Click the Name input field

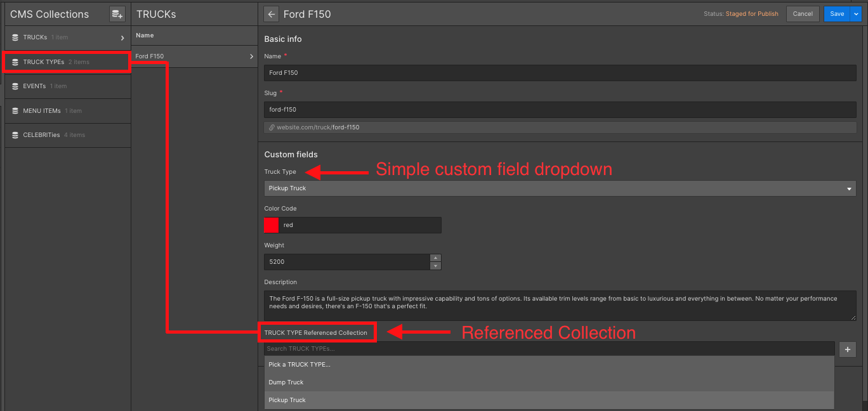pyautogui.click(x=560, y=73)
